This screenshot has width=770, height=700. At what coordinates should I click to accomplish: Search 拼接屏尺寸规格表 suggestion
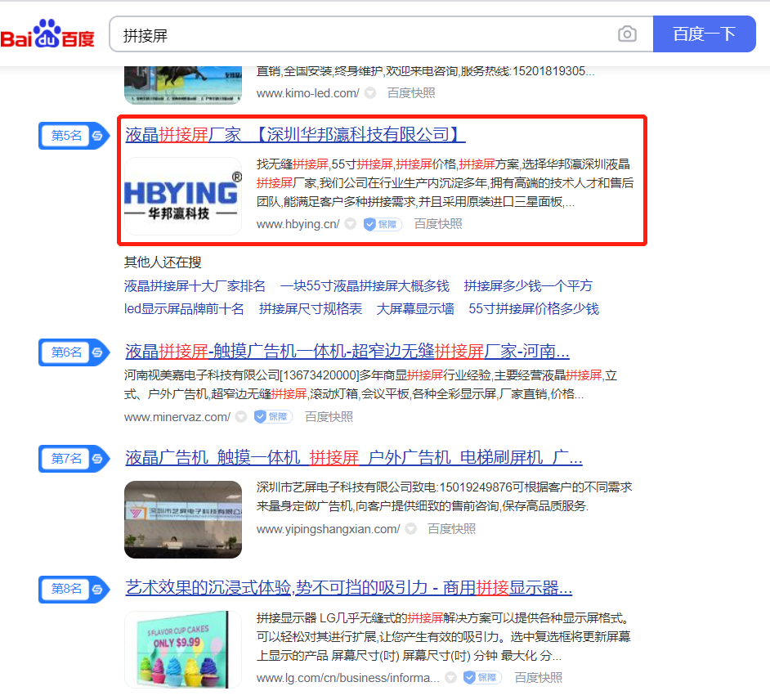[x=311, y=309]
